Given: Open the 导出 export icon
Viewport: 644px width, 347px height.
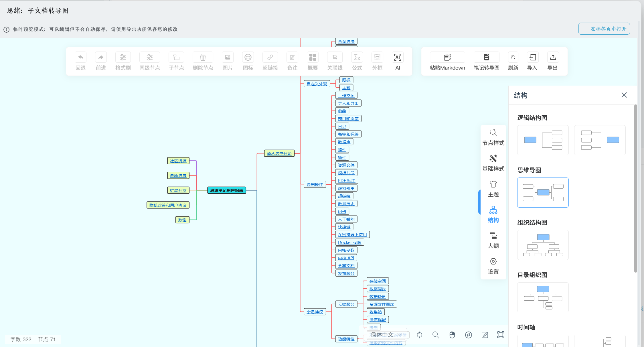Looking at the screenshot, I should (x=553, y=58).
